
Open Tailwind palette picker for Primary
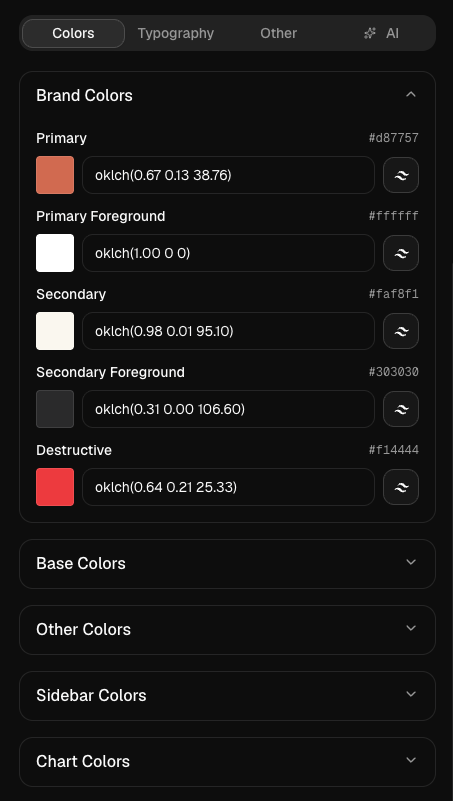(x=401, y=175)
